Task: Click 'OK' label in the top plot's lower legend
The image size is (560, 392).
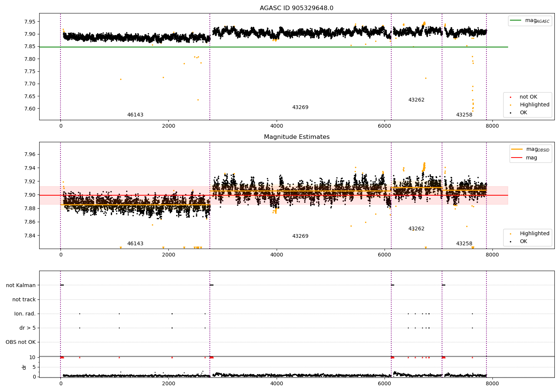Action: coord(523,113)
